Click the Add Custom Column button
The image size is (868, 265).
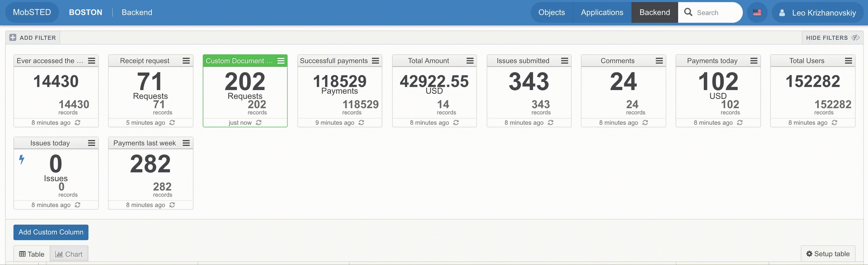pos(51,232)
